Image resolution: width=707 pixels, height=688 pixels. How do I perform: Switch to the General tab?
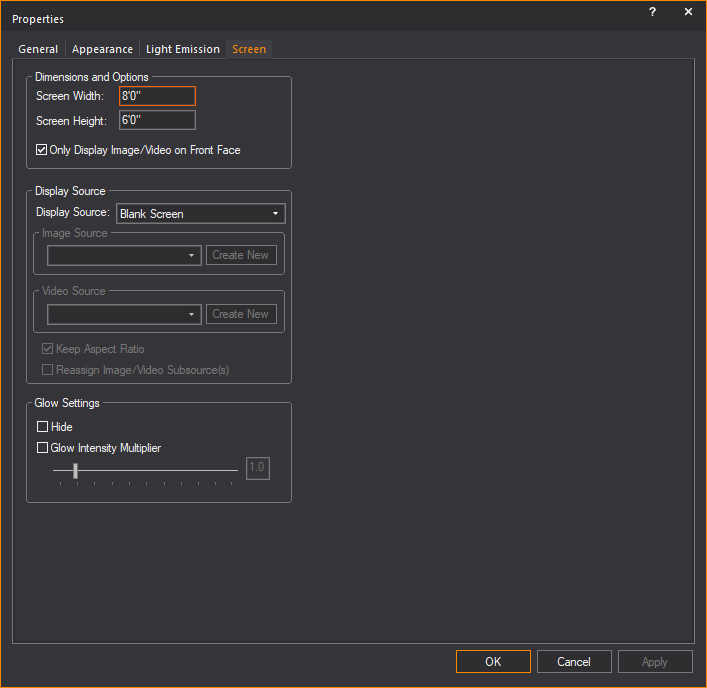(38, 49)
